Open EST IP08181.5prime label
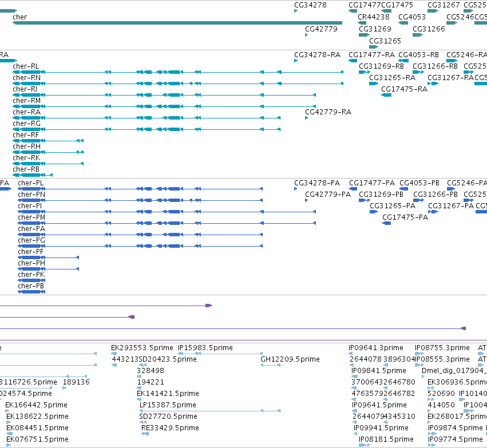Screen dimensions: 487x448 386,439
